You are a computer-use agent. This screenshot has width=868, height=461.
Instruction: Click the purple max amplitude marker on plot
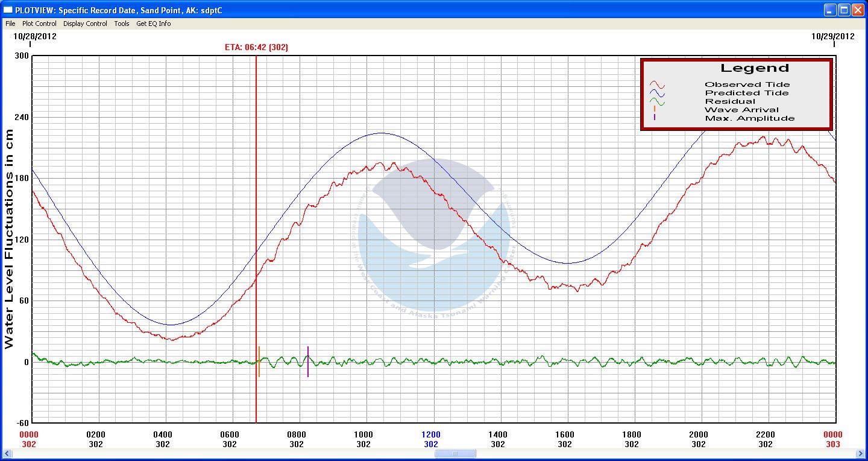[x=308, y=362]
